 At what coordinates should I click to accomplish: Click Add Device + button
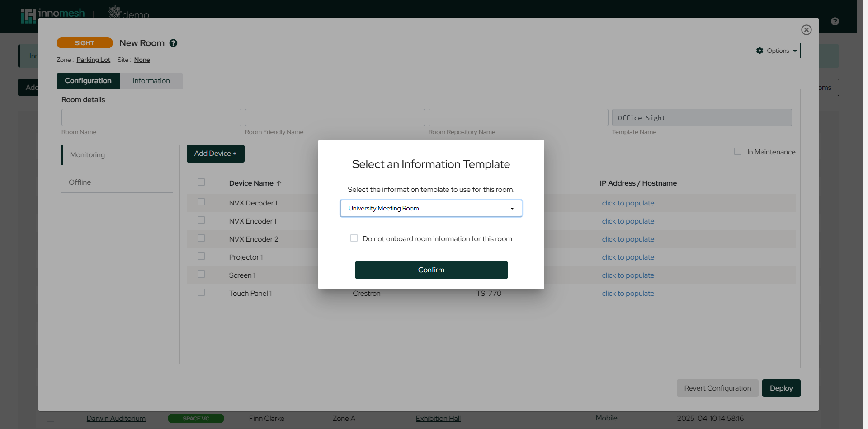[216, 154]
